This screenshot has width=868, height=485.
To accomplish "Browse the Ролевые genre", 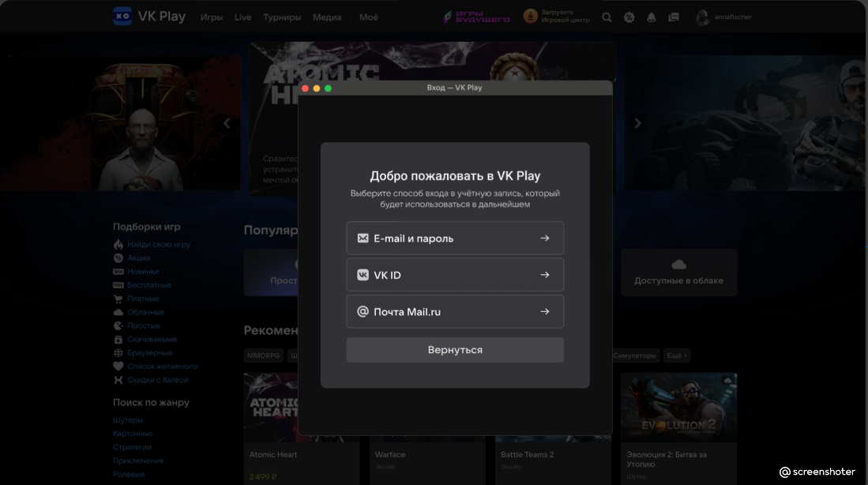I will [129, 475].
